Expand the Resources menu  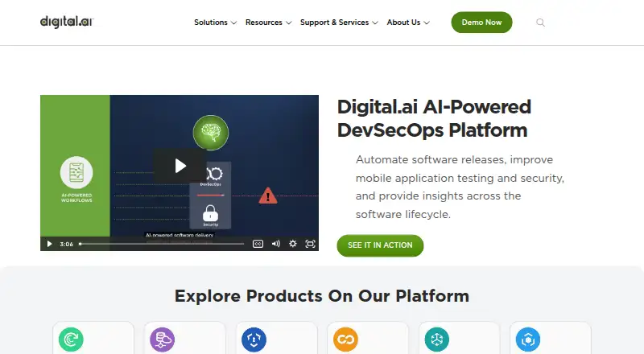(x=268, y=23)
